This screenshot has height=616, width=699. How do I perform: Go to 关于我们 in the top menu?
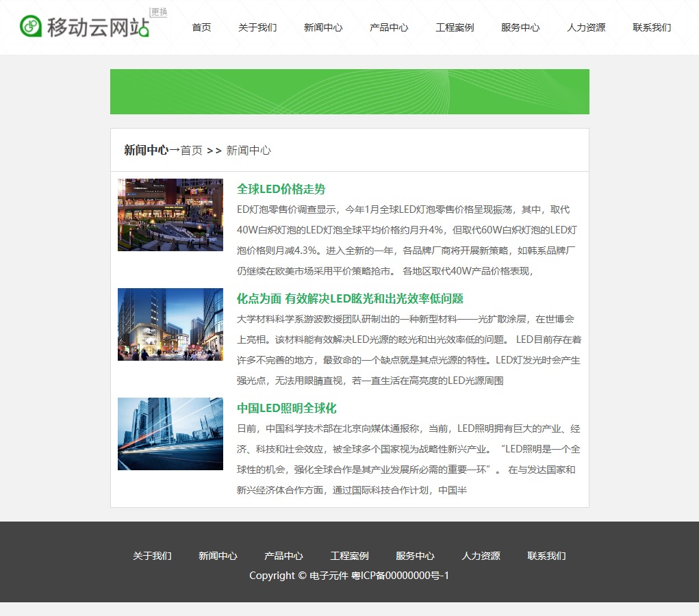point(257,27)
